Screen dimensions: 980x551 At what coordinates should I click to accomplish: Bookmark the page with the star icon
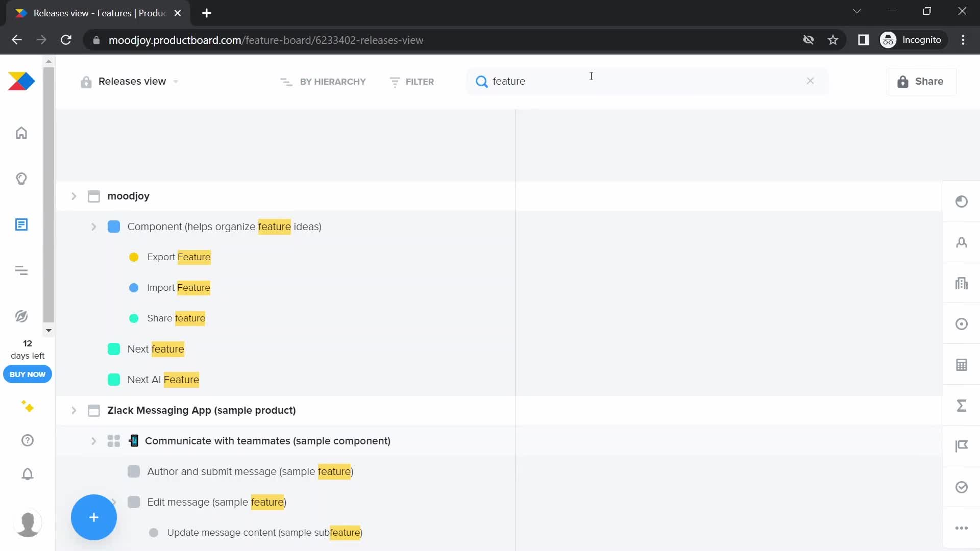pyautogui.click(x=833, y=40)
